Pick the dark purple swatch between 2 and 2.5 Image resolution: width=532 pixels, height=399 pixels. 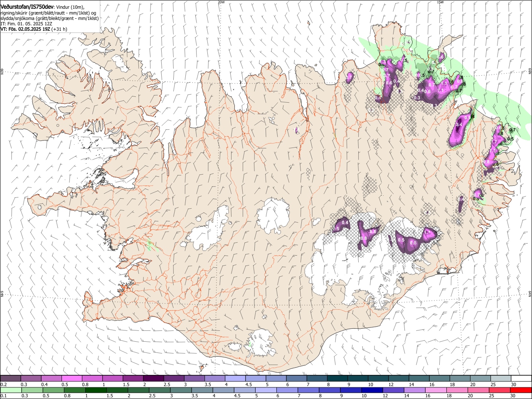click(x=153, y=379)
